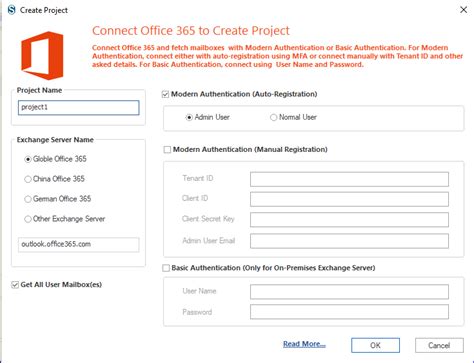The width and height of the screenshot is (474, 363).
Task: Open the Read More link
Action: coord(304,344)
